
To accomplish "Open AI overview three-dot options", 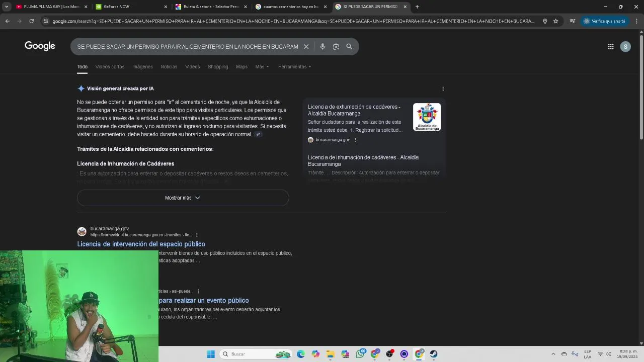I will [443, 89].
